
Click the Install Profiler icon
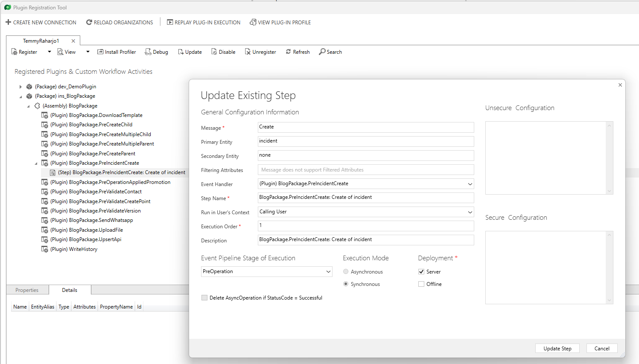[100, 52]
